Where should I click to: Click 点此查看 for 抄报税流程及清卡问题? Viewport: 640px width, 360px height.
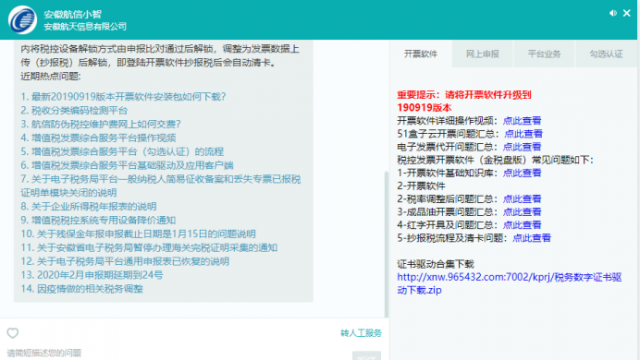[x=532, y=238]
